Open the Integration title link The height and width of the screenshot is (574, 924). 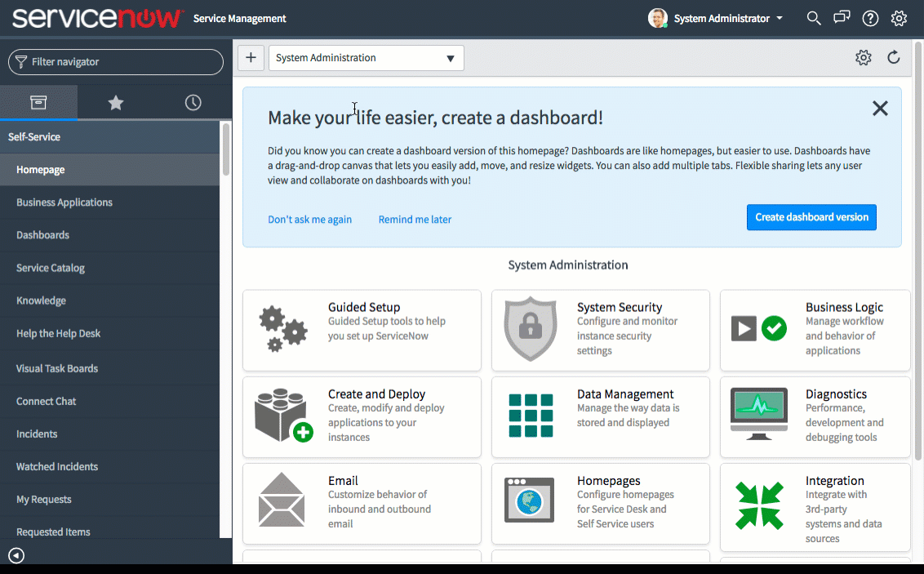[834, 480]
